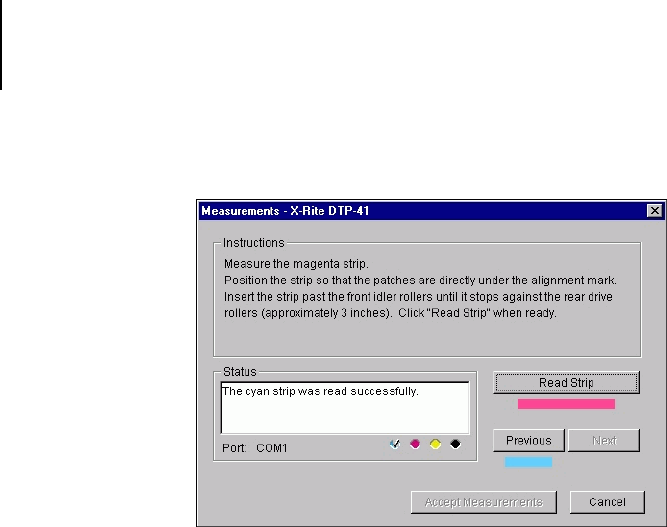
Task: Cancel the measurements dialog
Action: pyautogui.click(x=606, y=502)
